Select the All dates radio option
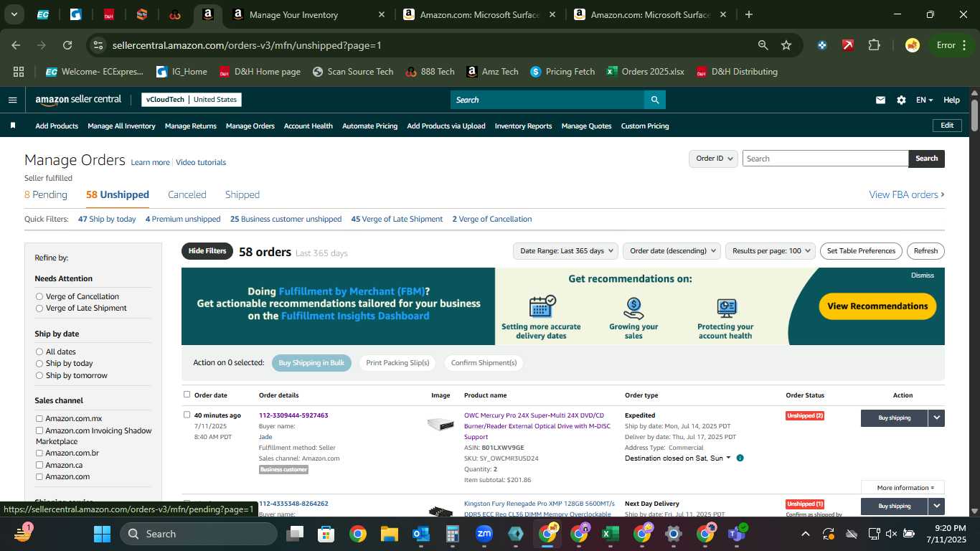Screen dimensions: 980x551 (39, 352)
